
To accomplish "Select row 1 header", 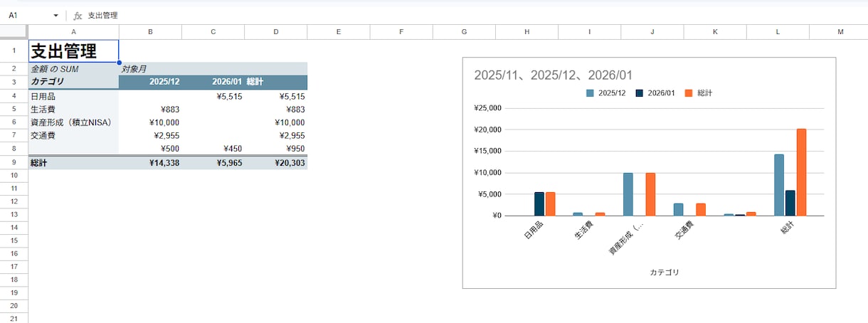I will click(x=14, y=51).
